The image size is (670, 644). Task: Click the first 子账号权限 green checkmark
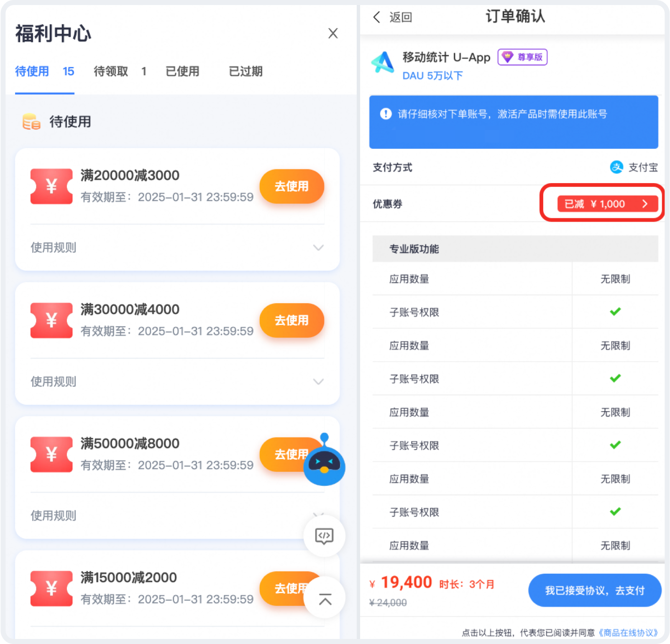[615, 312]
